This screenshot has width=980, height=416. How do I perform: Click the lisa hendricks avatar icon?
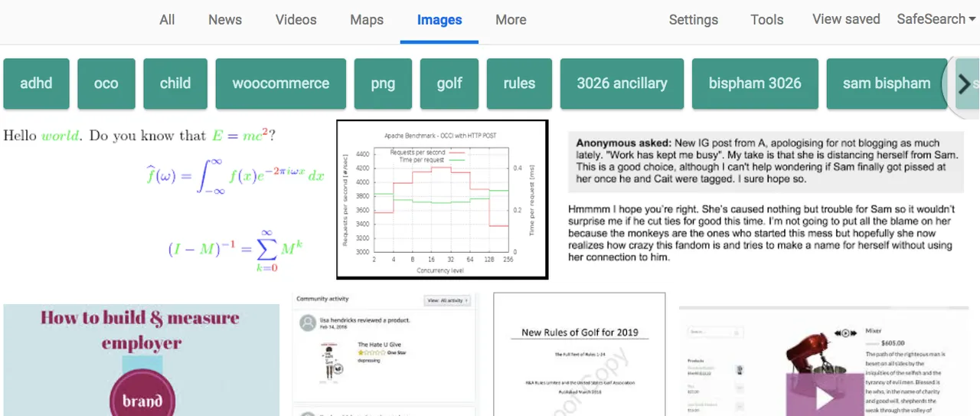tap(308, 323)
